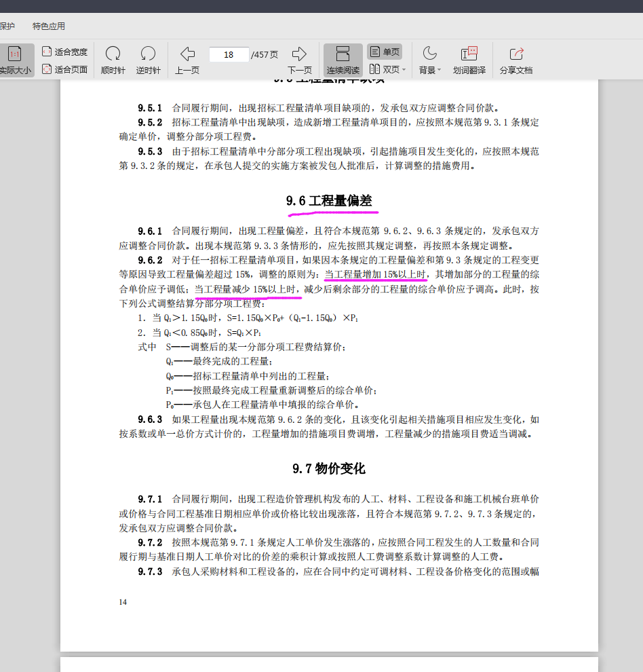The image size is (643, 672).
Task: Click definition P₀ 承包人填报的综合单价
Action: (262, 405)
